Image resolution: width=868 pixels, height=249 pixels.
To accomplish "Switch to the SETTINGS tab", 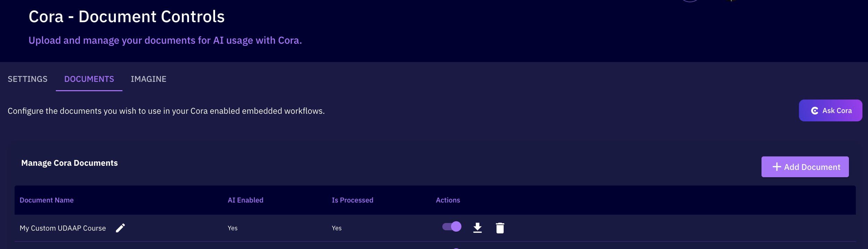I will pos(27,79).
